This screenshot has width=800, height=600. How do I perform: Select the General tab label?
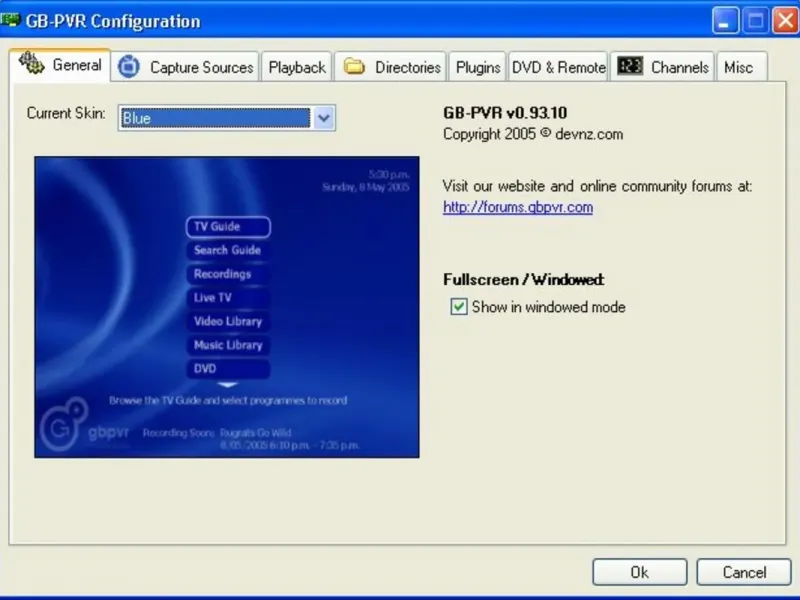tap(77, 65)
